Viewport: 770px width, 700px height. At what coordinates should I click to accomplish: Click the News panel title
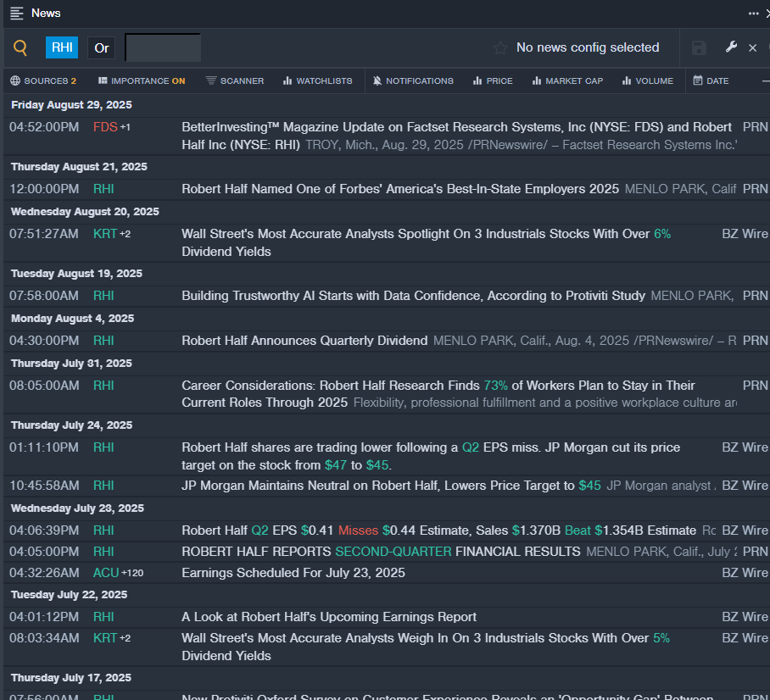(46, 14)
